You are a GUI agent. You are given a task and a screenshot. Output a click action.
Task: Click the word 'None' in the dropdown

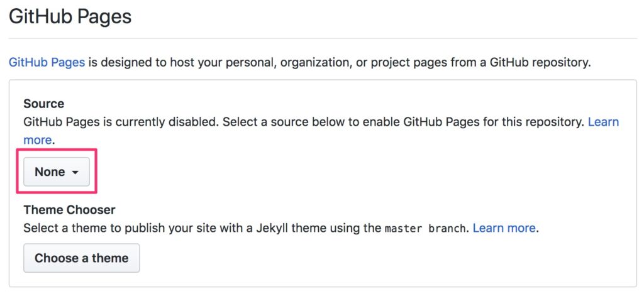click(x=50, y=172)
